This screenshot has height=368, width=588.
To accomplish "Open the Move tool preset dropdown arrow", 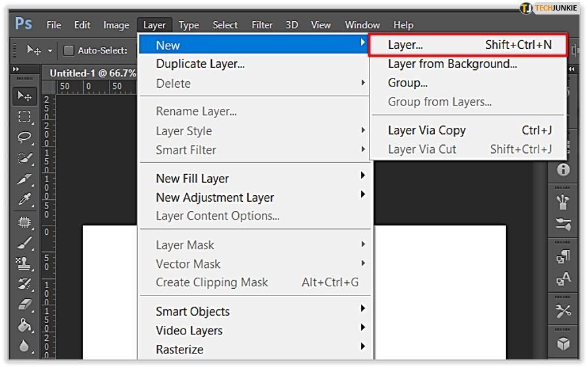I will point(50,51).
